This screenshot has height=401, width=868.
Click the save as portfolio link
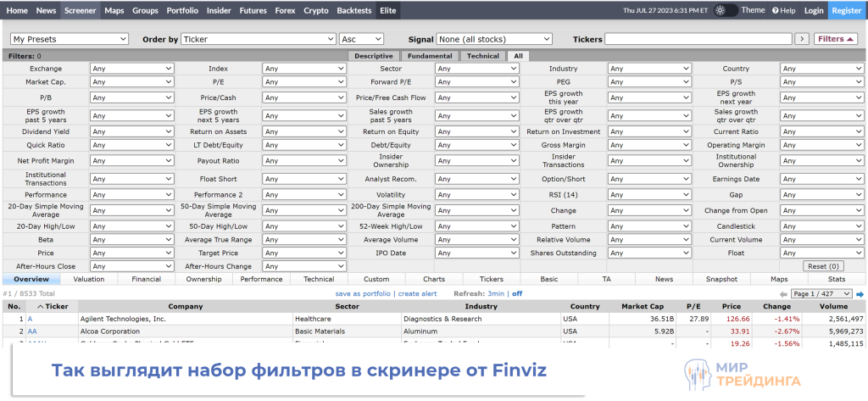(363, 293)
